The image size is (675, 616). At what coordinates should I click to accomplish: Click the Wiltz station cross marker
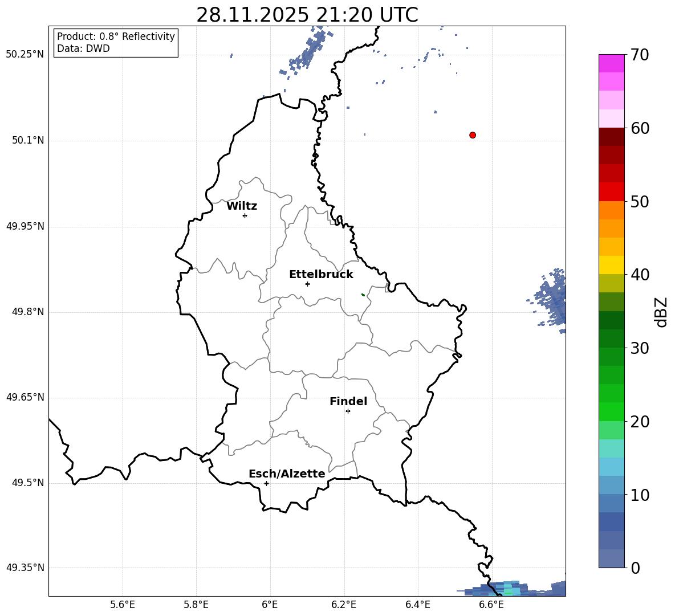tap(245, 215)
